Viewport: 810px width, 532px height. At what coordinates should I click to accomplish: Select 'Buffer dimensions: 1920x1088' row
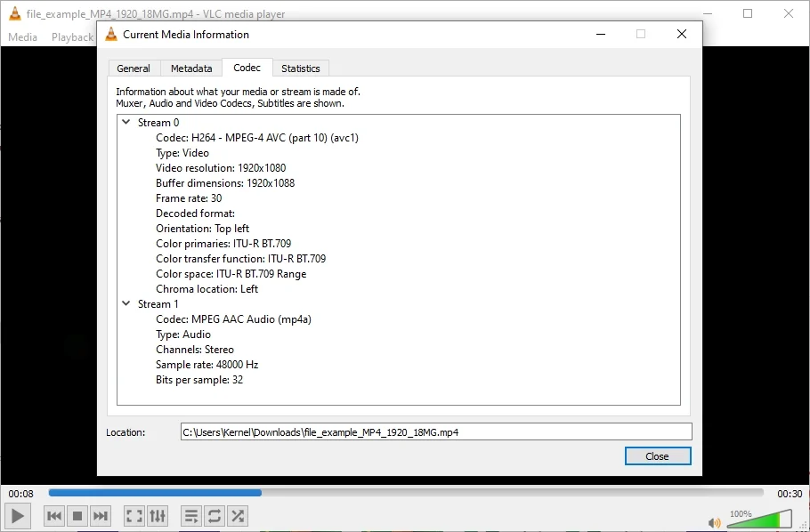pyautogui.click(x=225, y=183)
